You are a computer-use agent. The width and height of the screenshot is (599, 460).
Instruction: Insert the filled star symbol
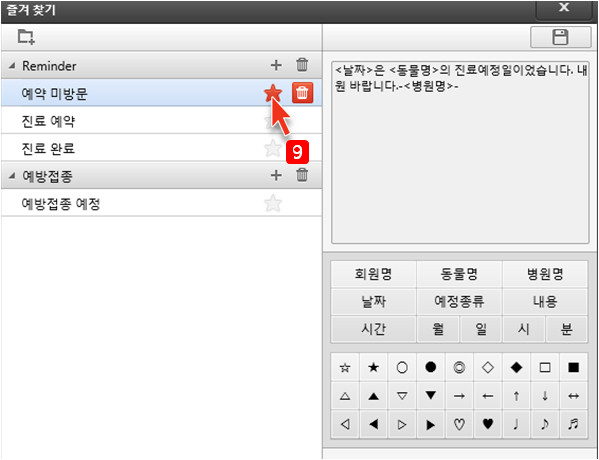tap(374, 368)
